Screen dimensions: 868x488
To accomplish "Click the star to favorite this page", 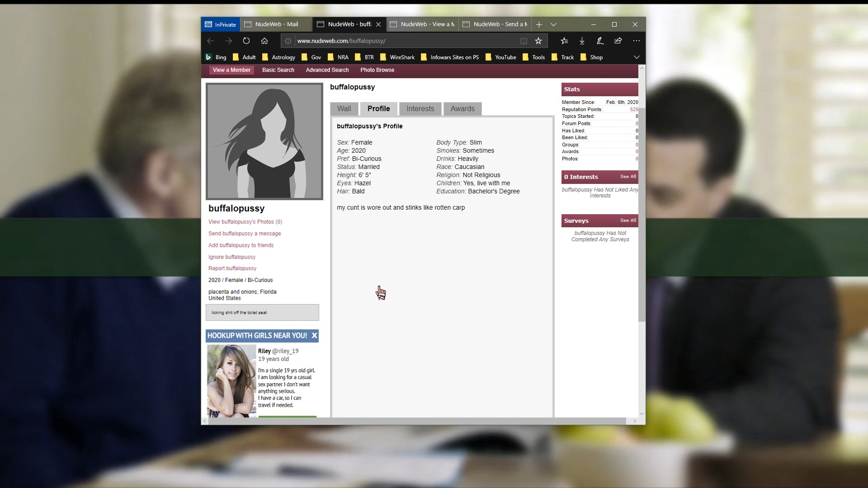I will pyautogui.click(x=538, y=41).
